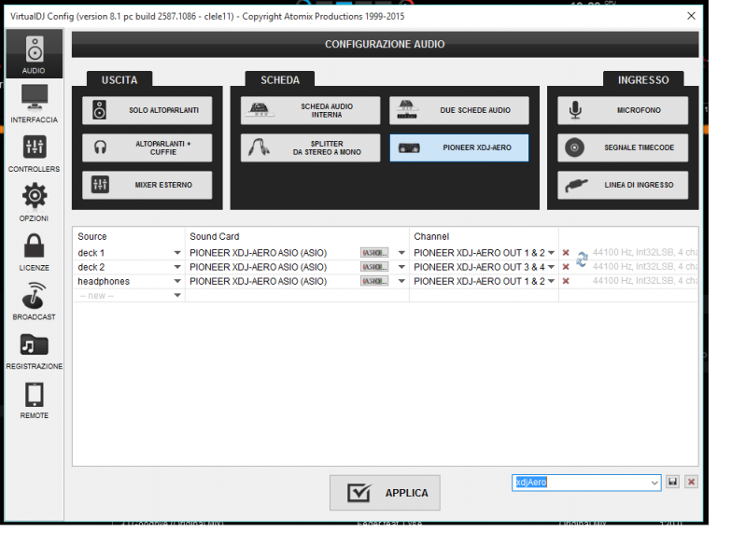Open channel dropdown for deck 1
Image resolution: width=731 pixels, height=560 pixels.
551,253
